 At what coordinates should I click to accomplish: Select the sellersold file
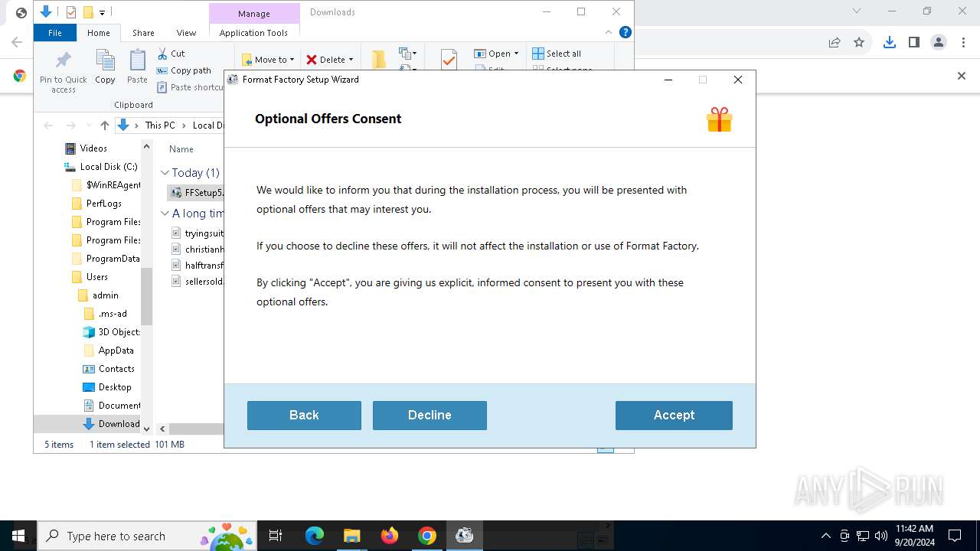point(198,282)
